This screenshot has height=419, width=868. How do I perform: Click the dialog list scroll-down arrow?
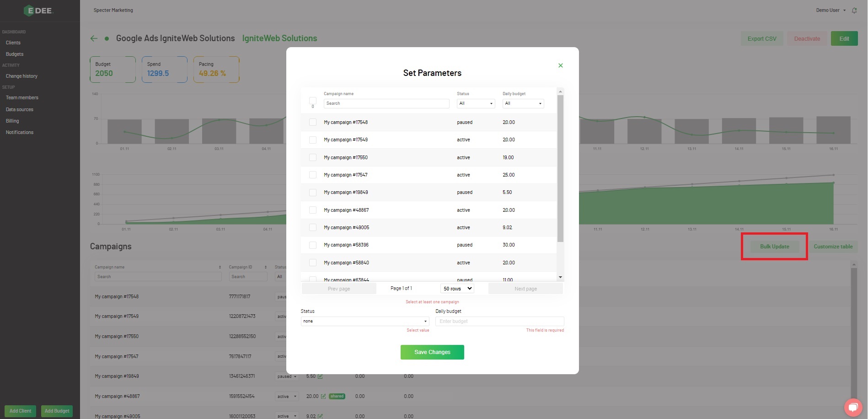pyautogui.click(x=560, y=277)
